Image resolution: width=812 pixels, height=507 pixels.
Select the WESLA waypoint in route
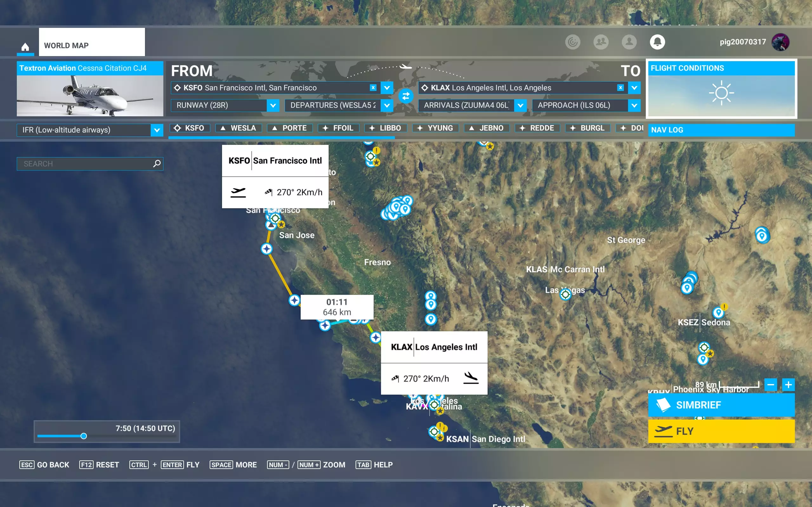(239, 128)
